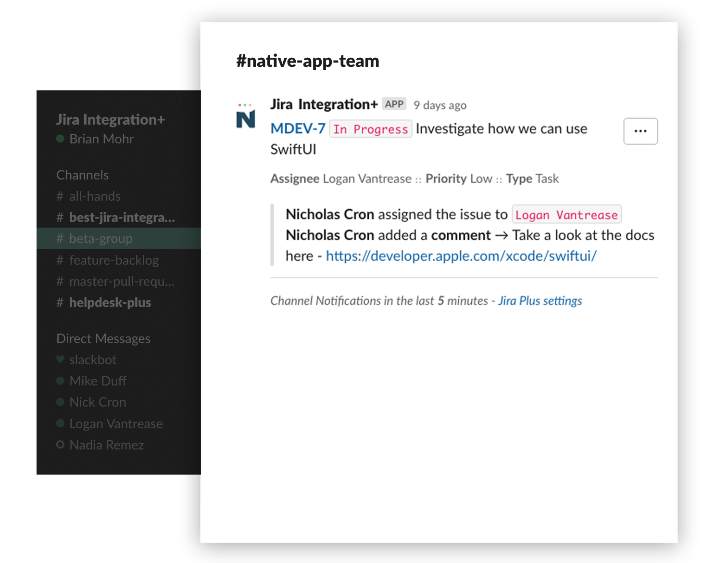The image size is (728, 563).
Task: Click Nadia Remez's offline status circle
Action: 60,445
